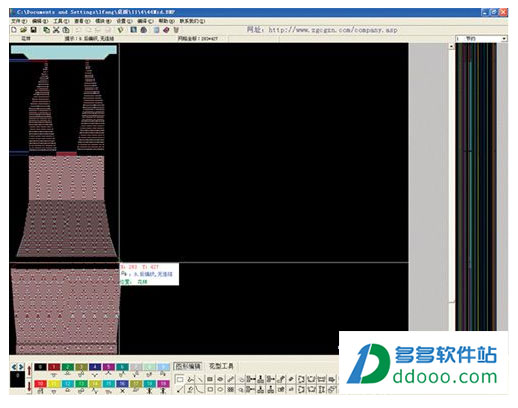This screenshot has height=408, width=518.
Task: Open the dropdown at top right panel
Action: point(504,39)
